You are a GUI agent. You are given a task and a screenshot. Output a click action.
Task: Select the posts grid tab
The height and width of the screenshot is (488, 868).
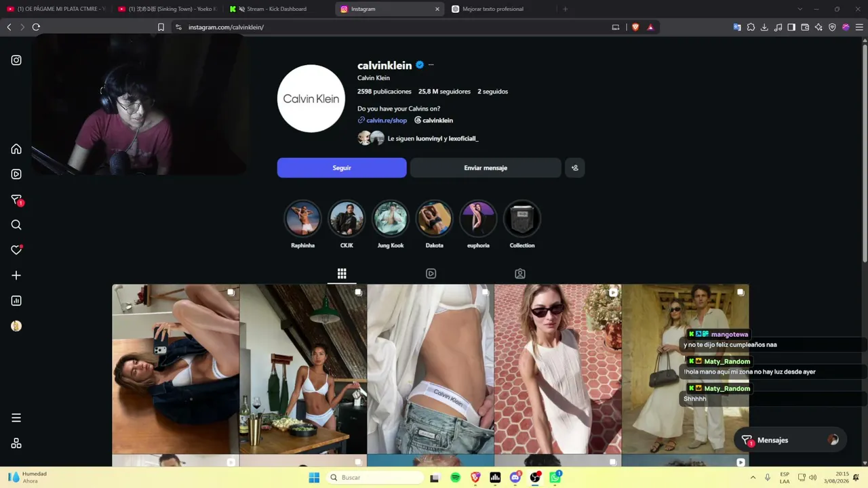click(342, 274)
